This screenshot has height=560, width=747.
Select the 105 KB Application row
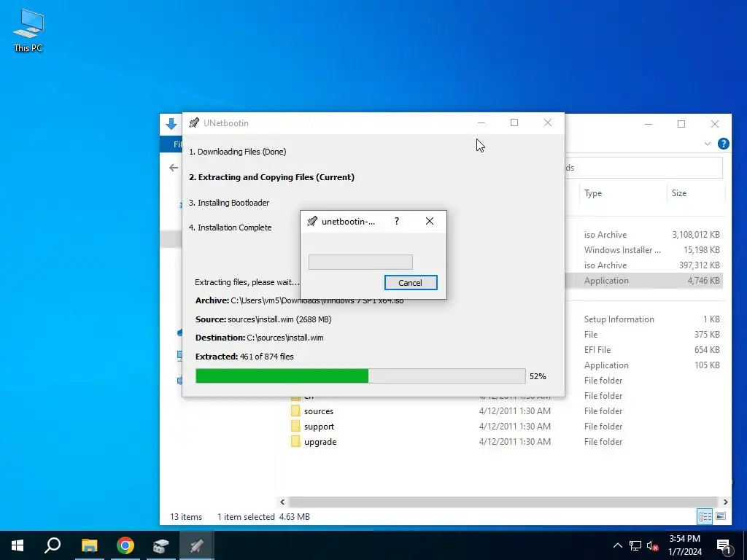tap(643, 365)
